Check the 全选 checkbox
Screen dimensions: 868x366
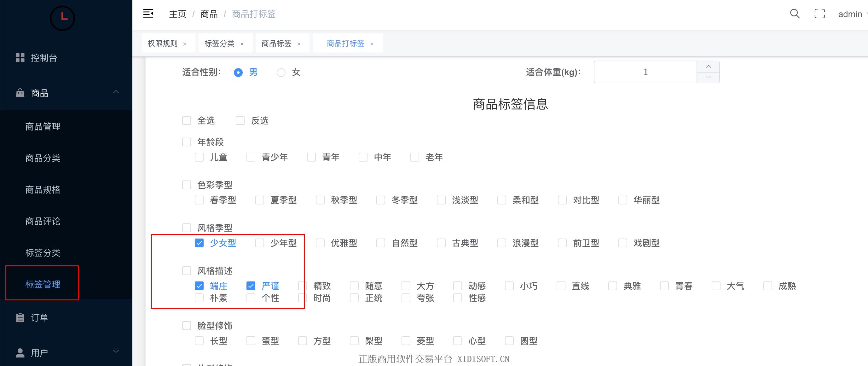[x=186, y=121]
